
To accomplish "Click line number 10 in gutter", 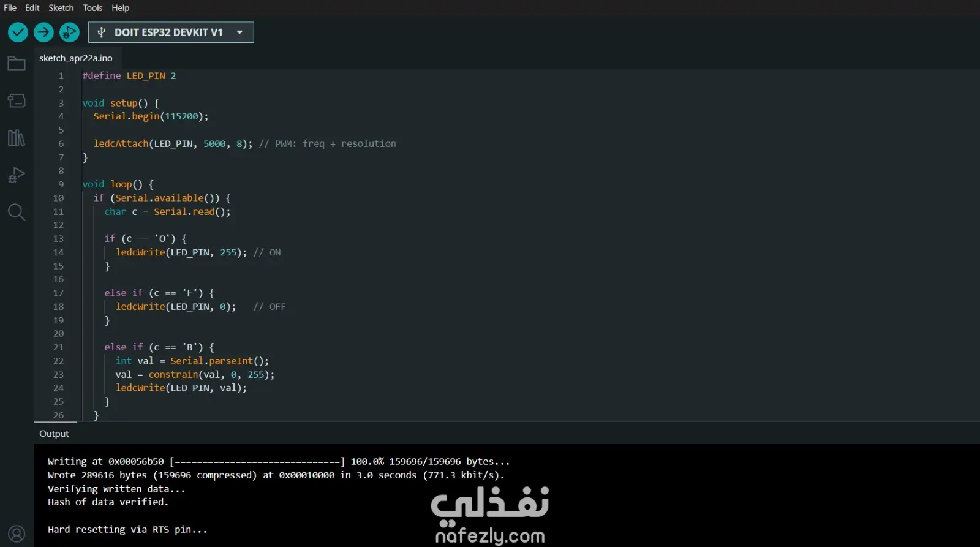I will click(x=58, y=198).
